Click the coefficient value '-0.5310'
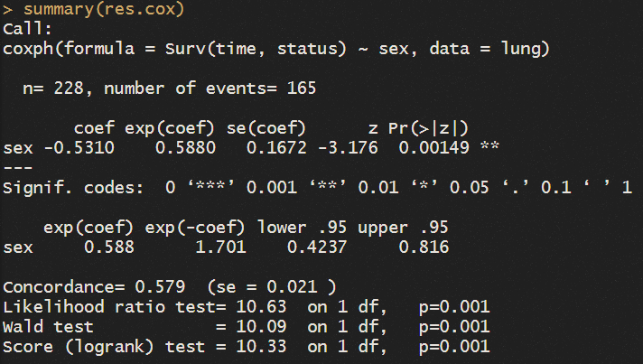This screenshot has height=364, width=643. [x=79, y=148]
